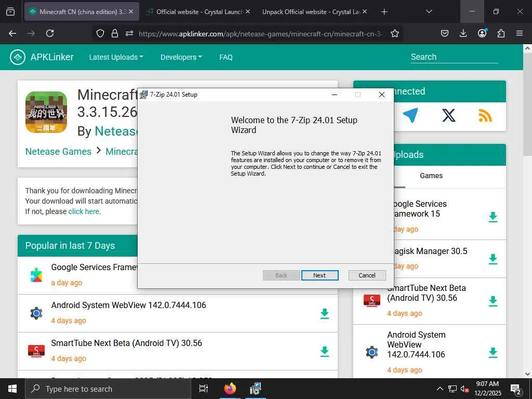
Task: Open the Firefox account icon
Action: pos(482,33)
